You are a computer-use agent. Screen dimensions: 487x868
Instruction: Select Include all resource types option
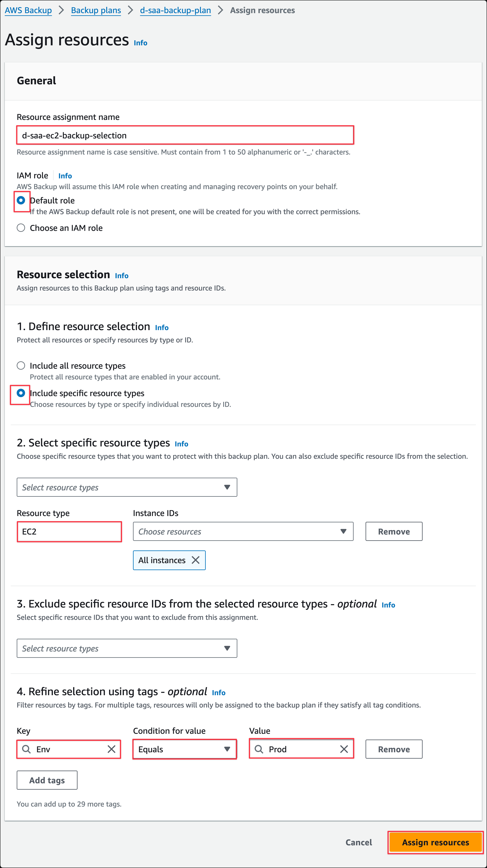click(21, 366)
